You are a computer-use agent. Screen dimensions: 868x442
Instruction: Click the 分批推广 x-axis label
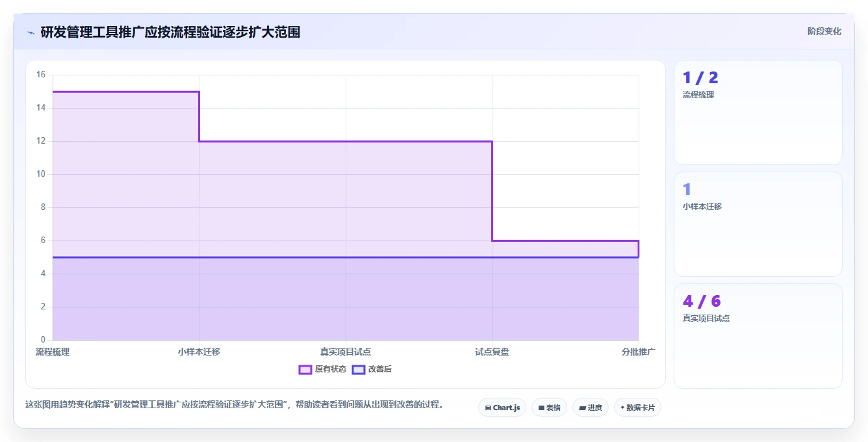pos(638,352)
